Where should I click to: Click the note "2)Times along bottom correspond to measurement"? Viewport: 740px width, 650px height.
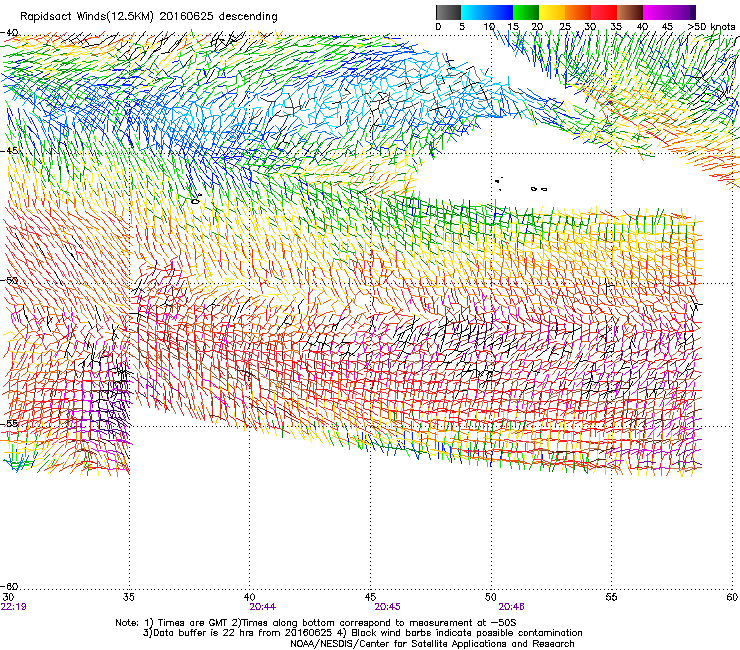pyautogui.click(x=355, y=623)
